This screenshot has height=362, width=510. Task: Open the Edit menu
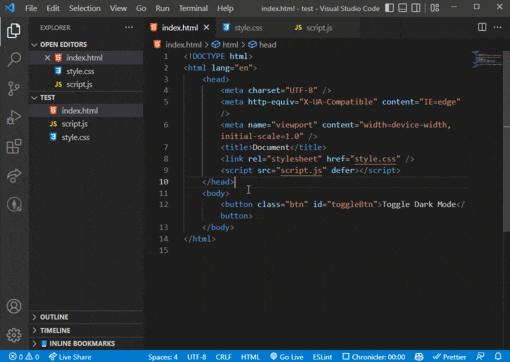(x=53, y=8)
